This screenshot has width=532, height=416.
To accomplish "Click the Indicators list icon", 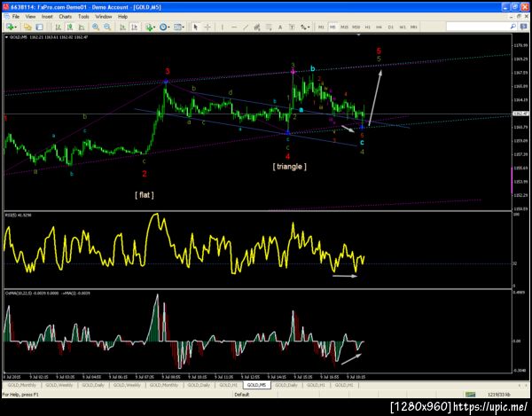I will pyautogui.click(x=149, y=27).
